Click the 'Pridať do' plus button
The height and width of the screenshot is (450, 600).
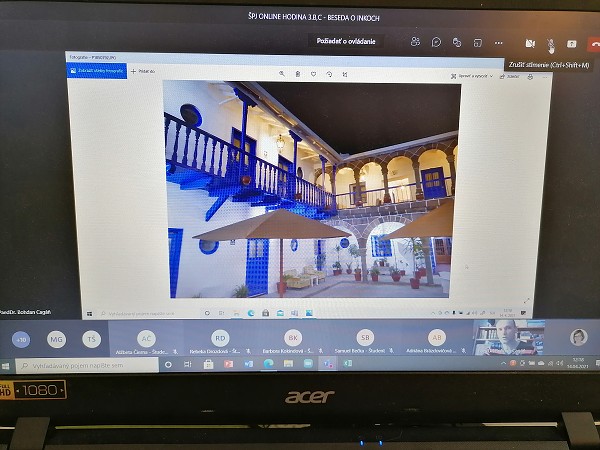pos(143,71)
